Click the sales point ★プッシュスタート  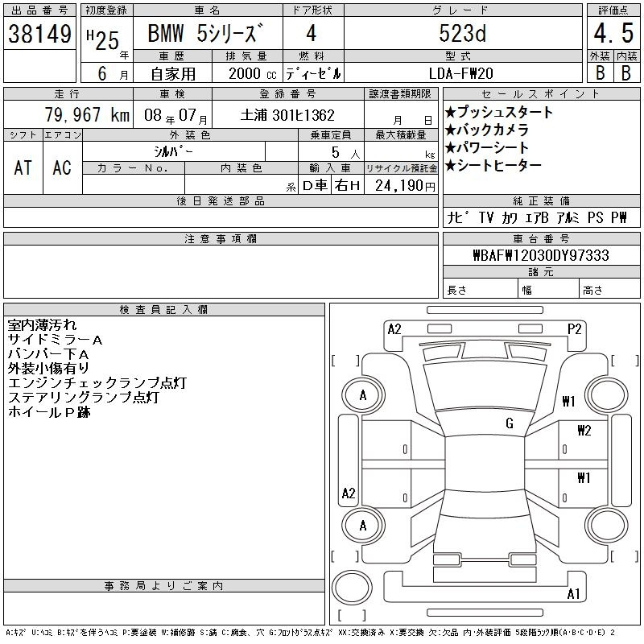[498, 112]
